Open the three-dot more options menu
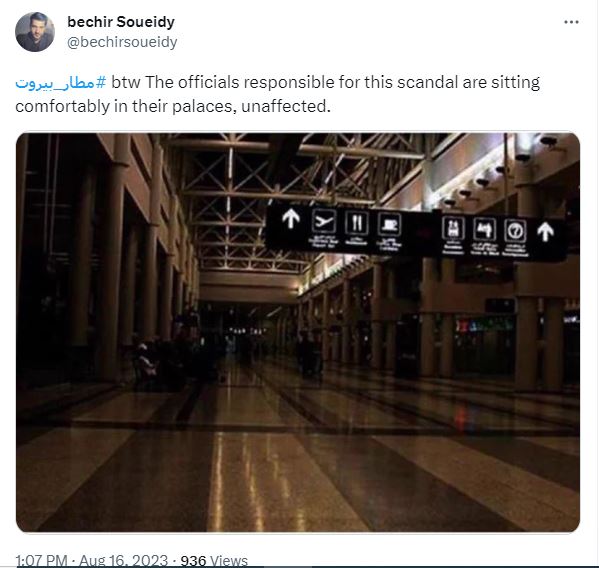The height and width of the screenshot is (568, 599). click(571, 22)
